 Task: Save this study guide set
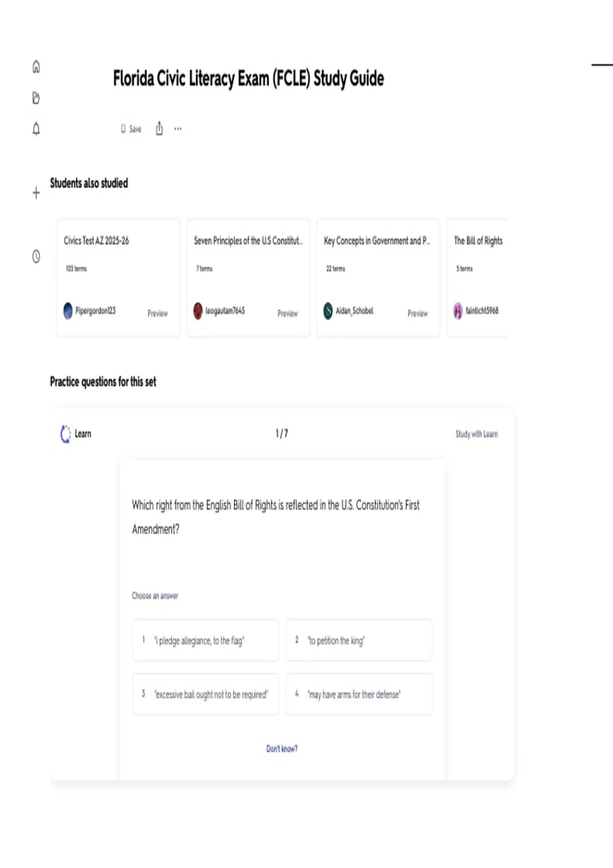click(x=131, y=129)
